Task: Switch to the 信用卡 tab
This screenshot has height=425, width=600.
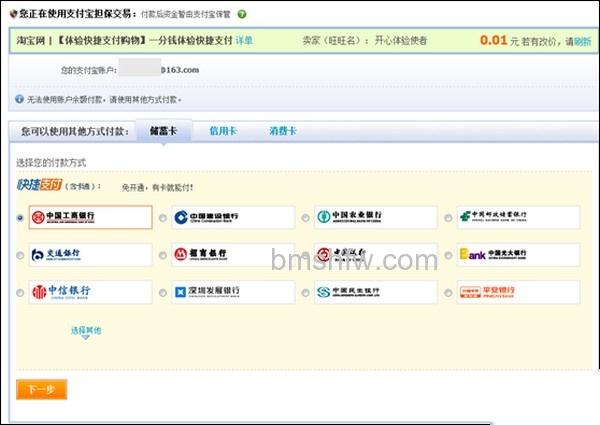Action: tap(223, 131)
